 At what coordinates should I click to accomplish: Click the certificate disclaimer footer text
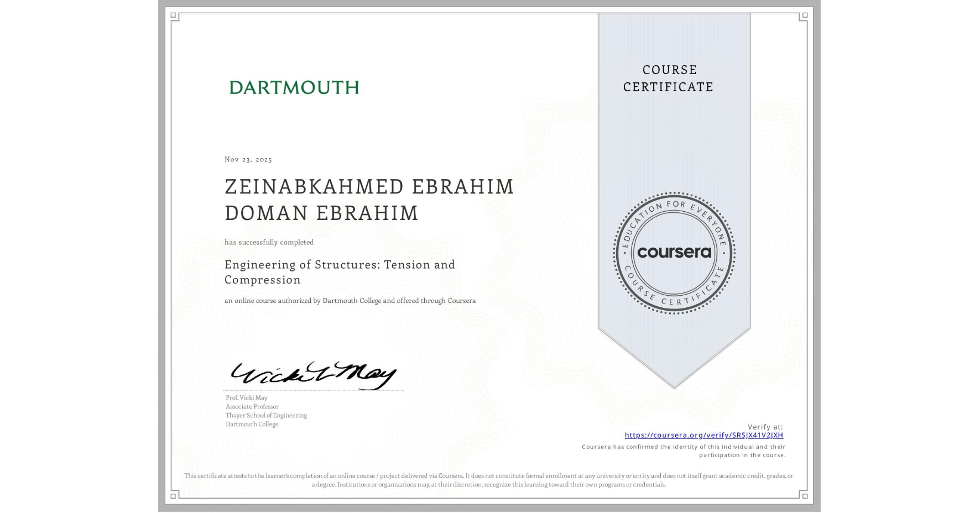(489, 480)
